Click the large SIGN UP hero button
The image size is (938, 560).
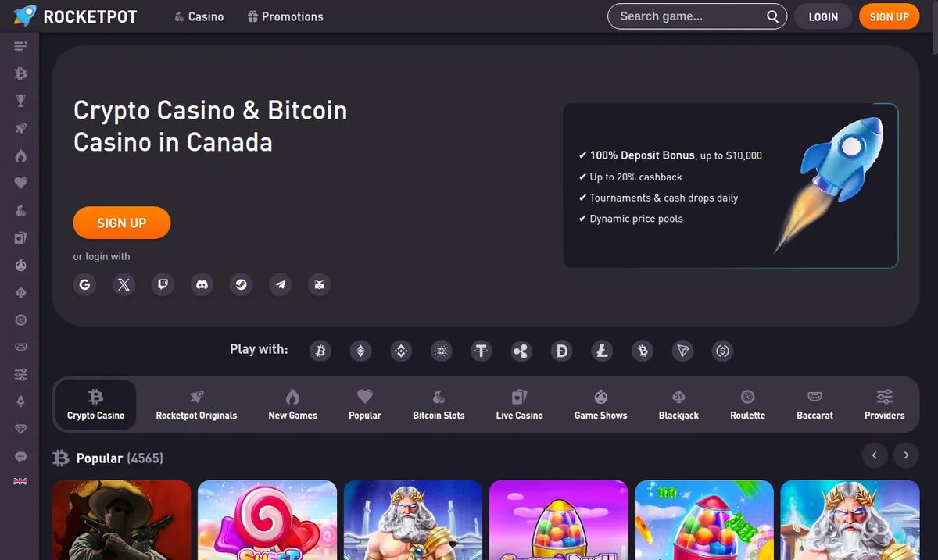[121, 223]
